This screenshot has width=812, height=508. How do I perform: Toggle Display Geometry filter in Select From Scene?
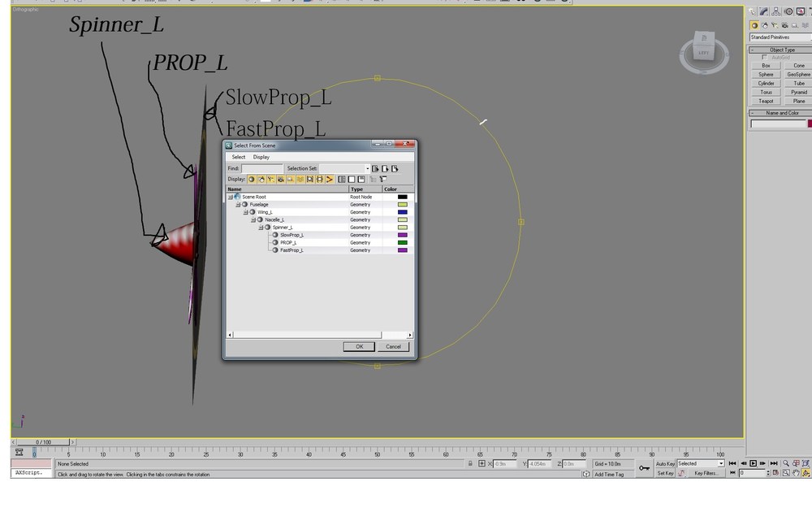tap(252, 180)
